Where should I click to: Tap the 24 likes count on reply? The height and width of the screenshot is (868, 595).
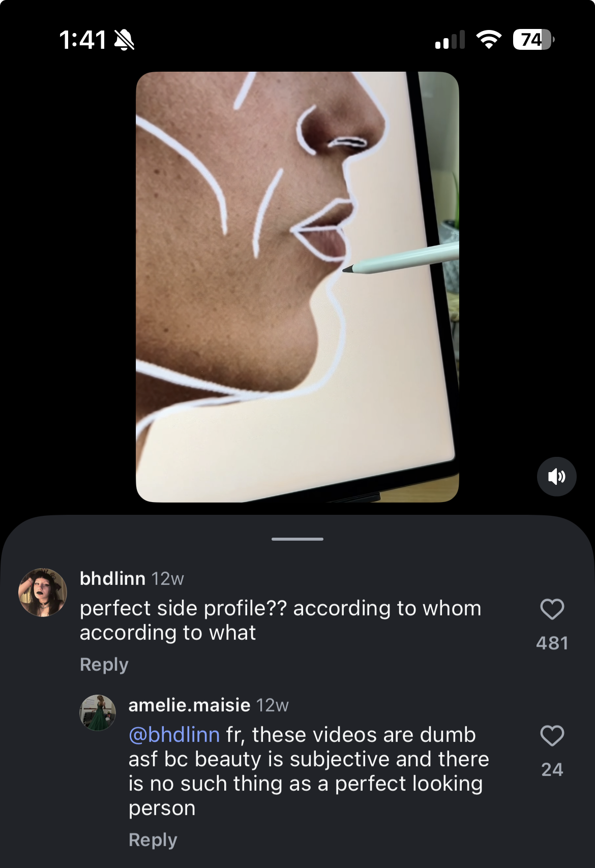(x=552, y=770)
